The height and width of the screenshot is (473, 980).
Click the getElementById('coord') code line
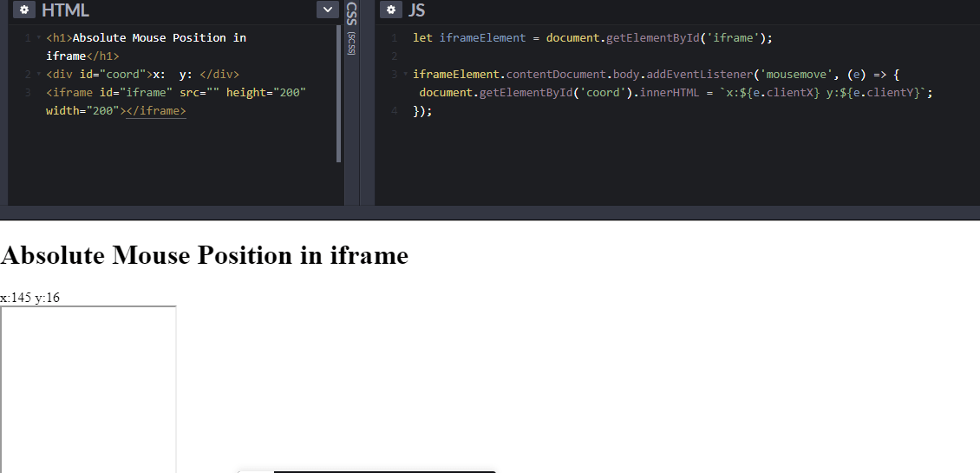pos(676,93)
